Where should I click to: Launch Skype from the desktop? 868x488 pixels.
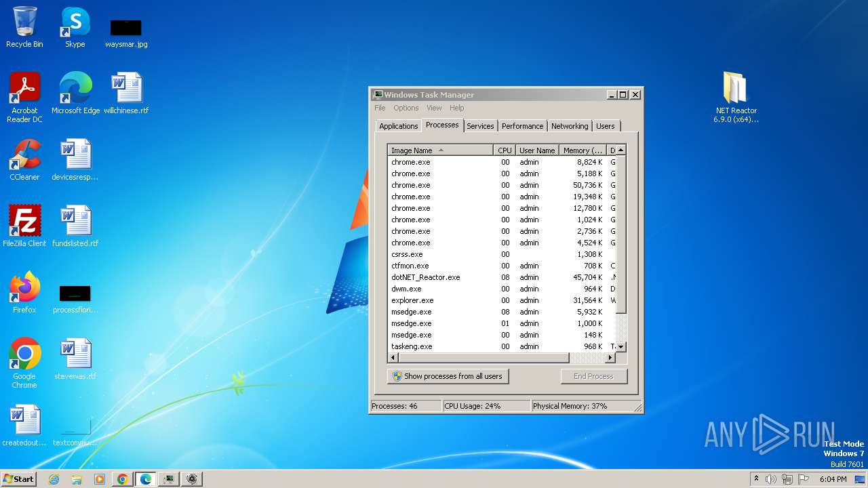(x=75, y=28)
